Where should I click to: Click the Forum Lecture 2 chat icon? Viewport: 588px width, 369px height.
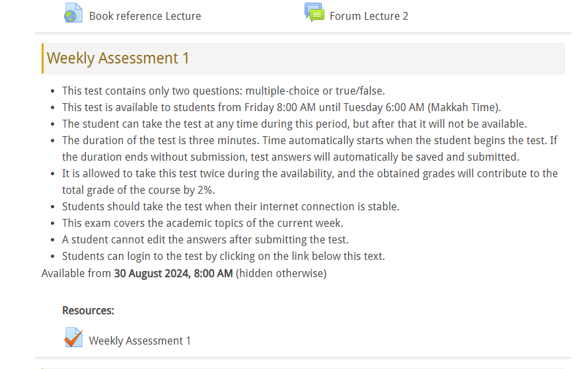click(314, 13)
